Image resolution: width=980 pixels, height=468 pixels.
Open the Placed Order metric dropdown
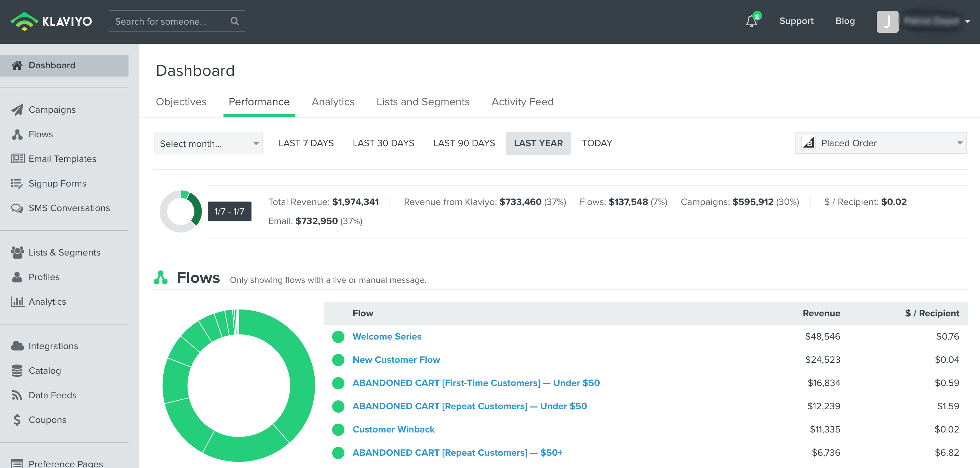click(880, 143)
